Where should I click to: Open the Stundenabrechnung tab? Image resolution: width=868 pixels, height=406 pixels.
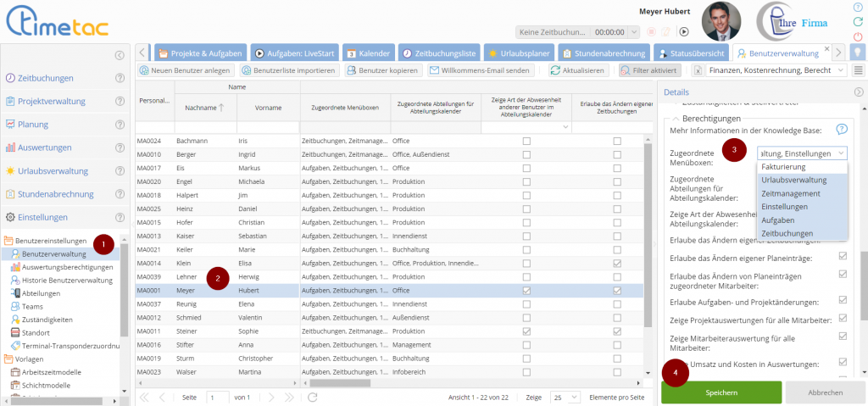pos(607,53)
